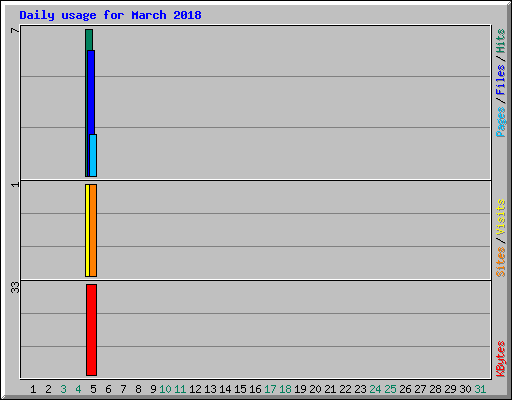Viewport: 512px width, 400px height.
Task: Click the y-axis value '7'
Action: [15, 30]
